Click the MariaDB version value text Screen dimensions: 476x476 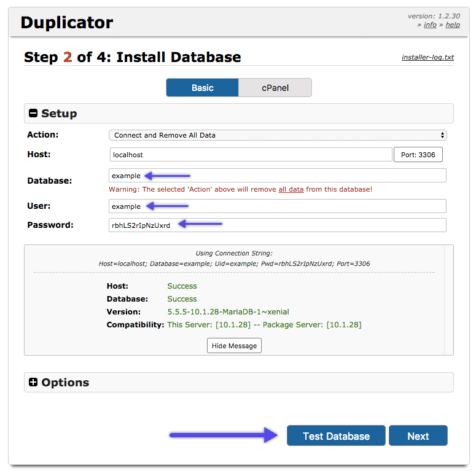(228, 312)
